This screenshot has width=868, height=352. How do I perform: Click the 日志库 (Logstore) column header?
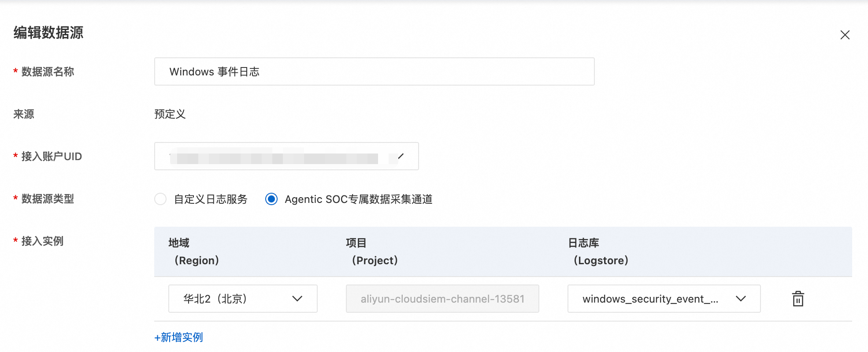click(598, 251)
